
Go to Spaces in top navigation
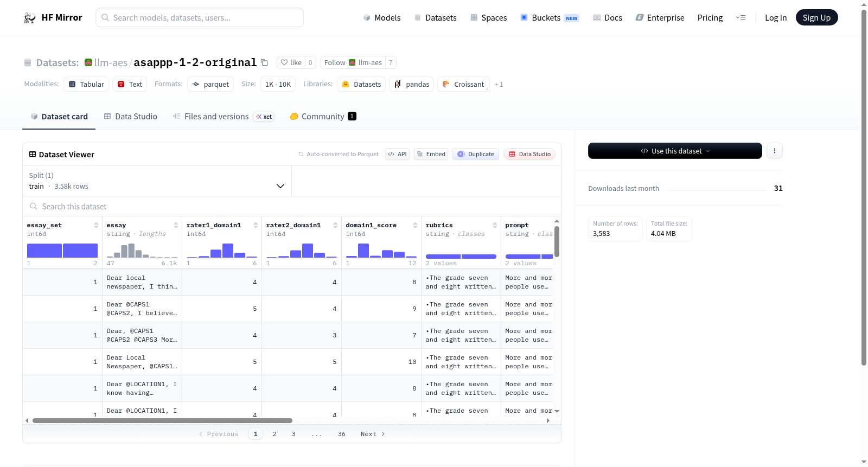489,18
